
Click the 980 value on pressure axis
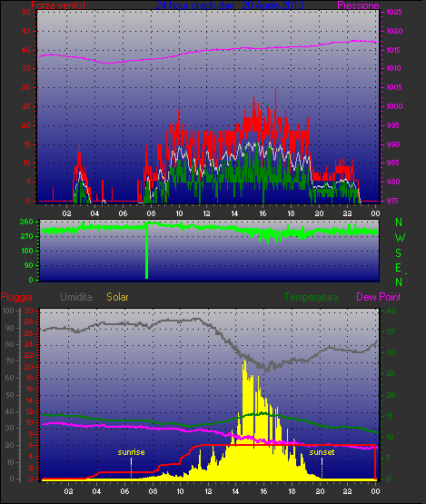click(x=392, y=182)
